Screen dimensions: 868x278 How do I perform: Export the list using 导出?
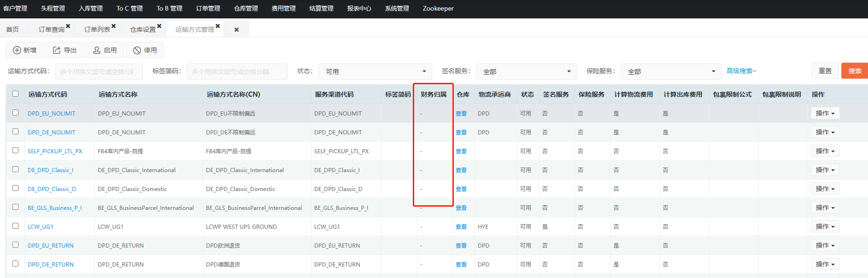pos(65,50)
